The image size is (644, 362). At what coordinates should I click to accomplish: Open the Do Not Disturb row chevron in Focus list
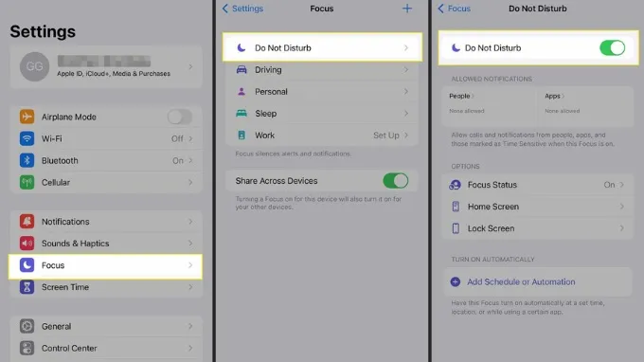[405, 47]
